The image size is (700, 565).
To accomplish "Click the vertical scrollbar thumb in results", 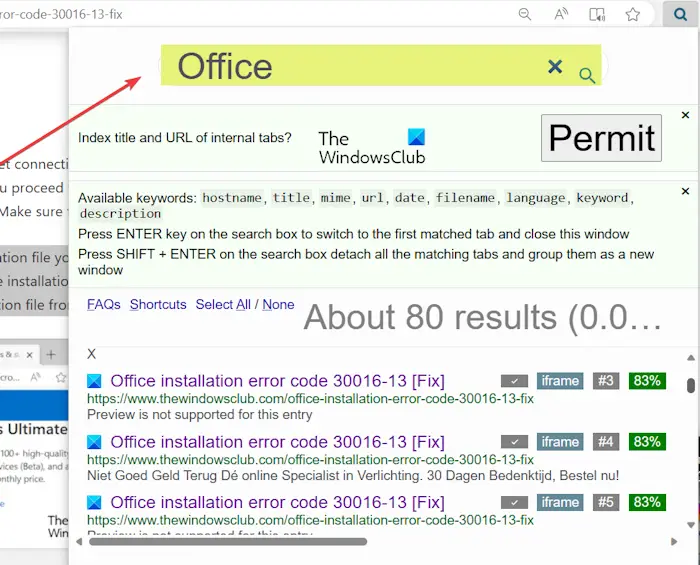I will 691,386.
